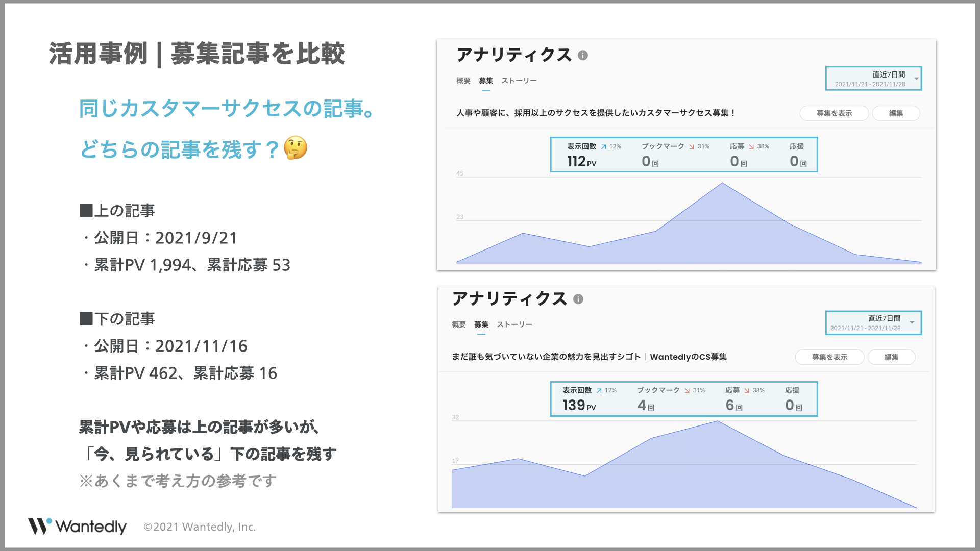Click down-arrow trend icon by upper ブックマーク
Screen dimensions: 980x551
click(x=692, y=147)
